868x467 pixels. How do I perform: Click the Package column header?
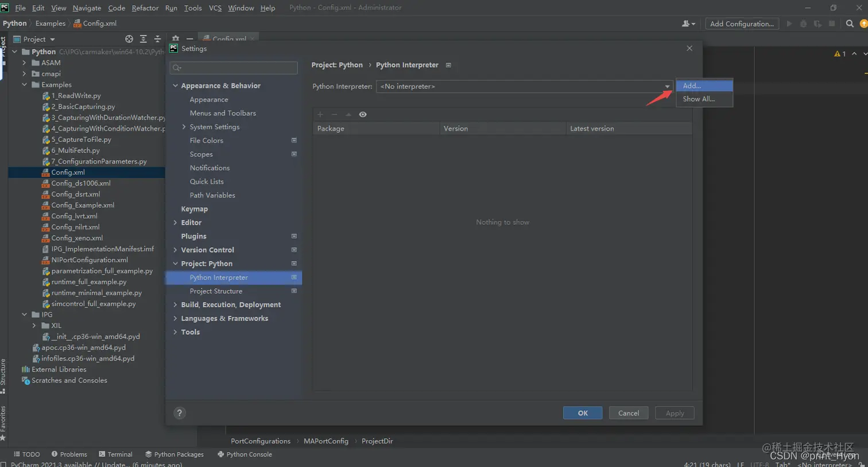click(x=376, y=129)
